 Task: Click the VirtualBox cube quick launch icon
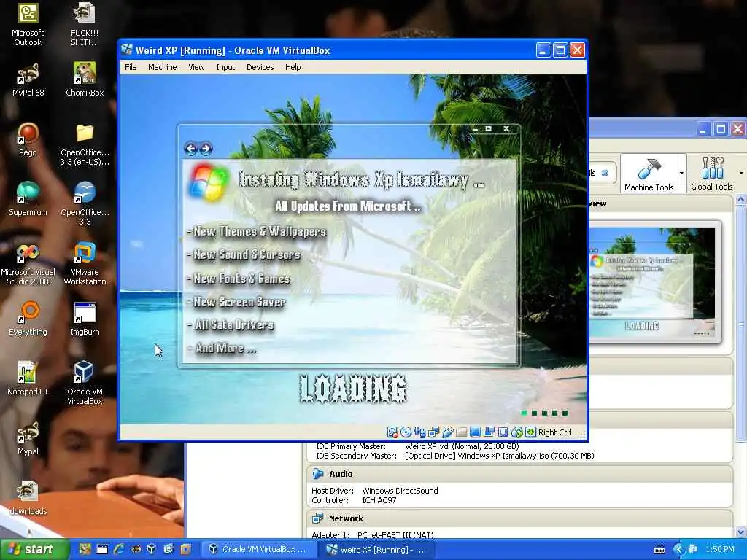[152, 549]
